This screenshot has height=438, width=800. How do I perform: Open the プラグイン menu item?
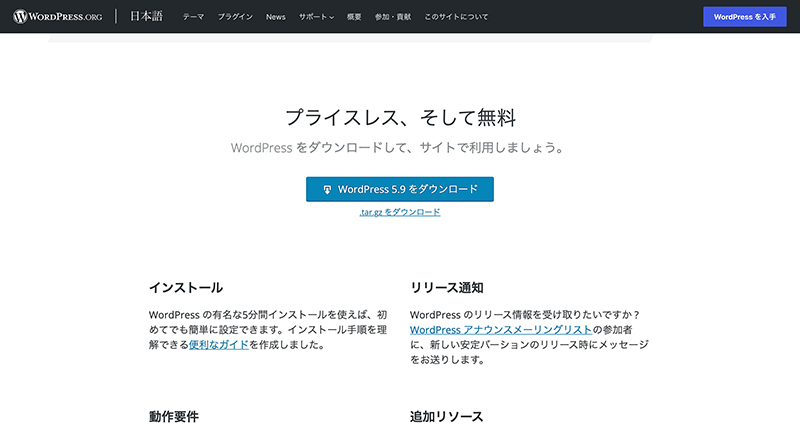coord(235,17)
